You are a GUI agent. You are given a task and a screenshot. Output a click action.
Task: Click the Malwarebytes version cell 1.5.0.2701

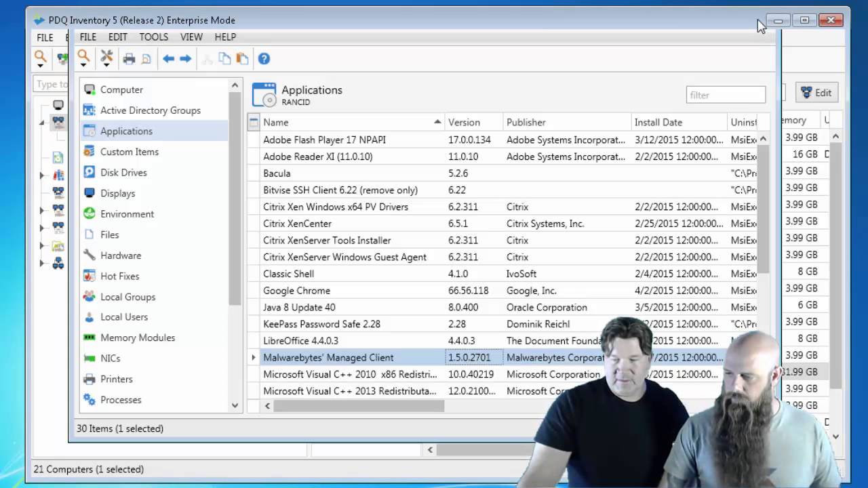tap(474, 357)
